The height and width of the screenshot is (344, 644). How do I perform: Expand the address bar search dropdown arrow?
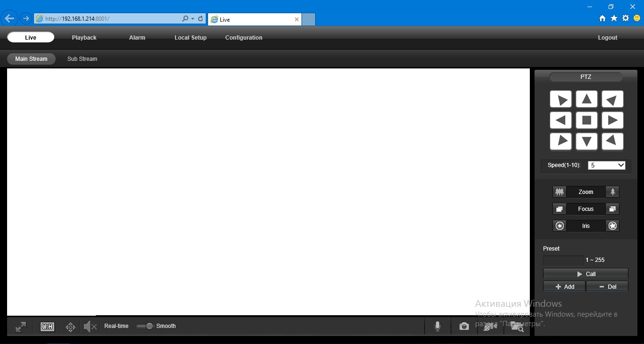(x=192, y=19)
